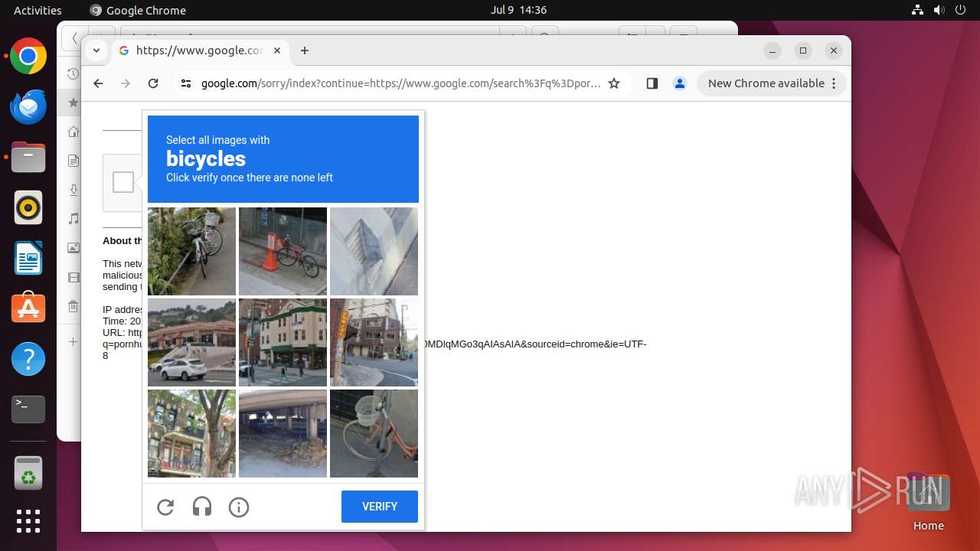Go back using the browser back arrow

(x=98, y=83)
